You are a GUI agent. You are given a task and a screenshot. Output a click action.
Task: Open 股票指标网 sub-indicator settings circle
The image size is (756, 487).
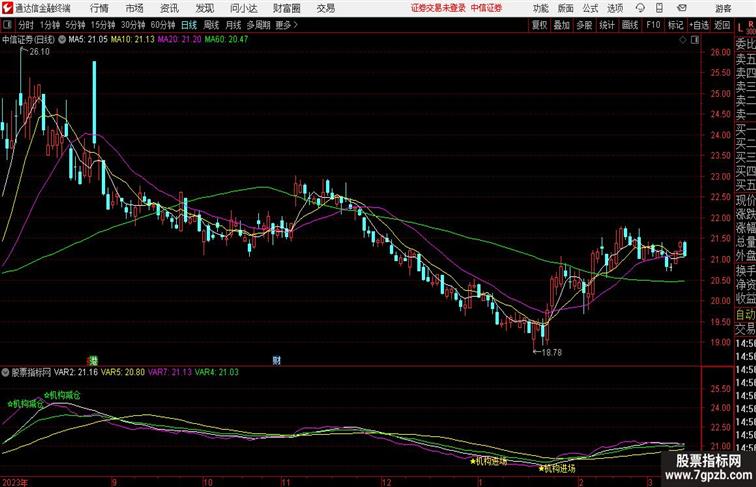click(5, 372)
